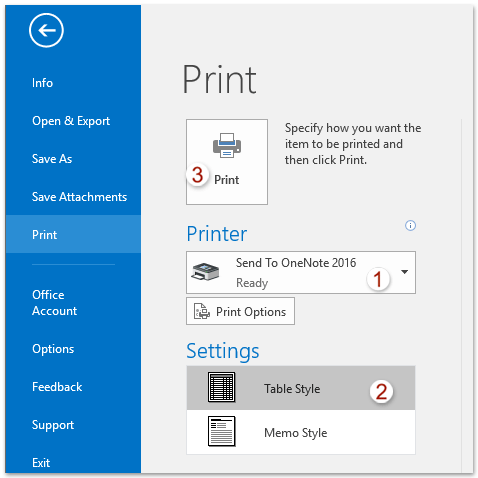Click Exit in the sidebar
The width and height of the screenshot is (478, 478).
(41, 463)
